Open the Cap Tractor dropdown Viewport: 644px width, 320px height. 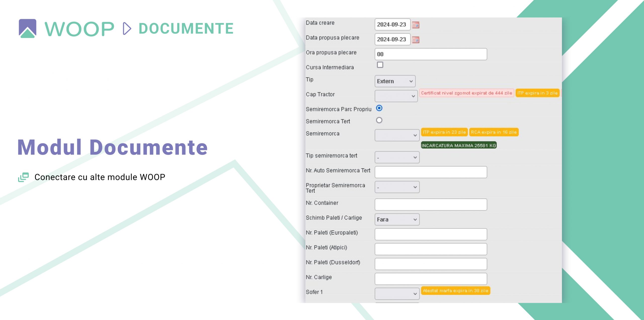(x=396, y=96)
